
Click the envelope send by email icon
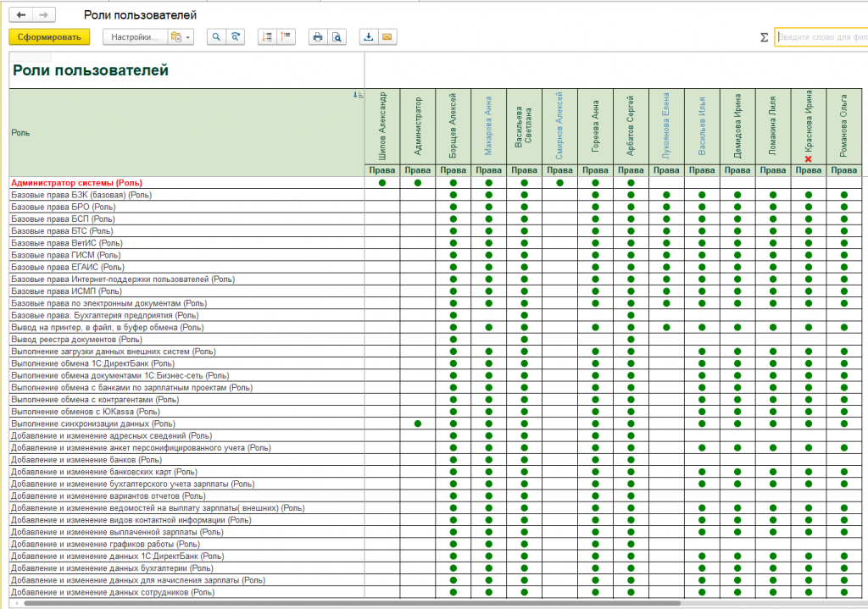387,37
